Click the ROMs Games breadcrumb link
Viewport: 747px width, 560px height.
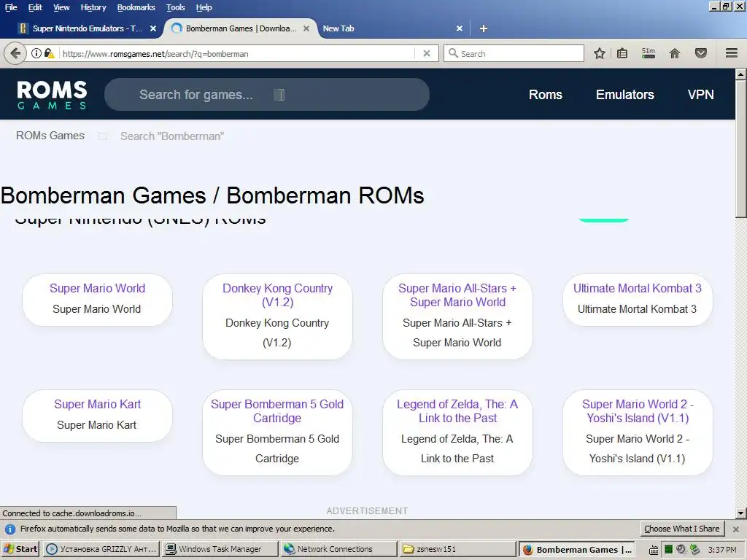pos(50,136)
